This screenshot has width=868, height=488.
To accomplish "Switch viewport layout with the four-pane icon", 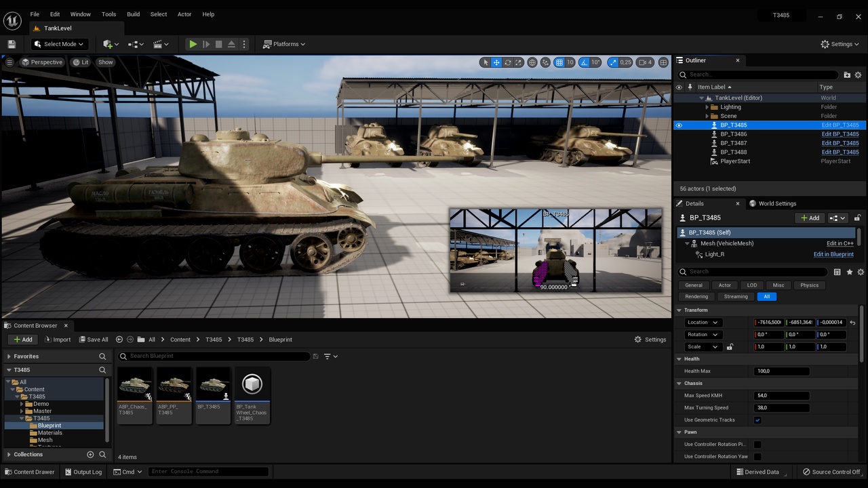I will [x=663, y=62].
